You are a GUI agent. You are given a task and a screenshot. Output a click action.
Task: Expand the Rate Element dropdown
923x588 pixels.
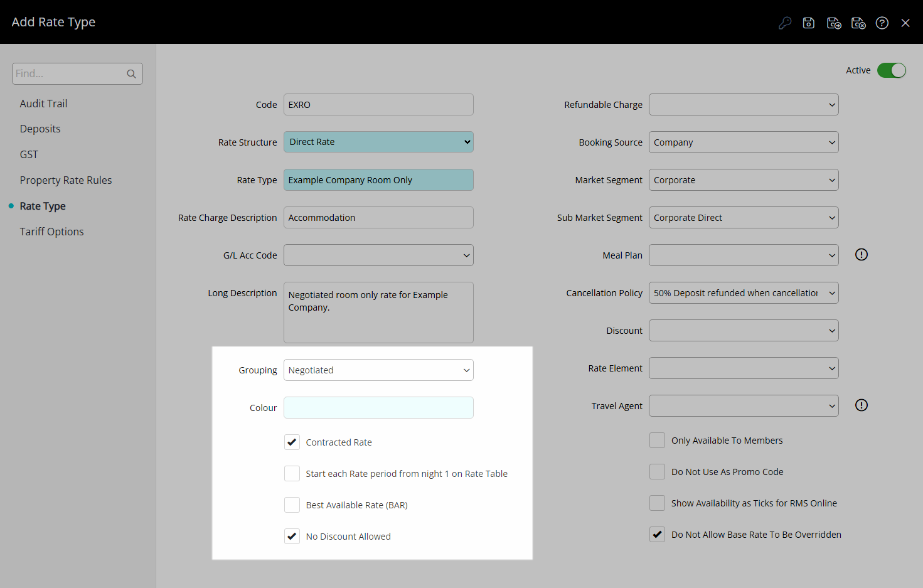click(x=744, y=368)
